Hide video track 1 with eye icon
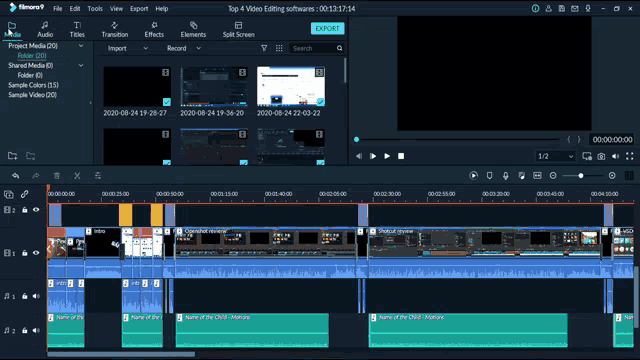This screenshot has width=640, height=360. [36, 253]
